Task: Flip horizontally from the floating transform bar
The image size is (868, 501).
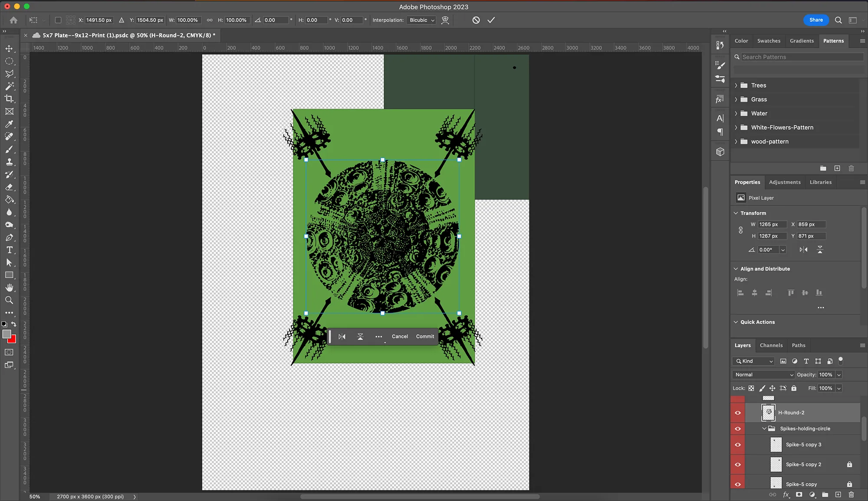Action: 342,337
